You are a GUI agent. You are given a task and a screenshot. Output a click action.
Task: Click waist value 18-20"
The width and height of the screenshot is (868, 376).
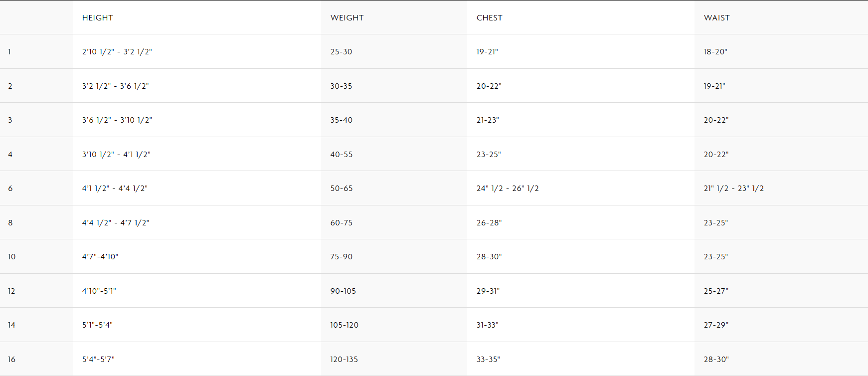715,52
